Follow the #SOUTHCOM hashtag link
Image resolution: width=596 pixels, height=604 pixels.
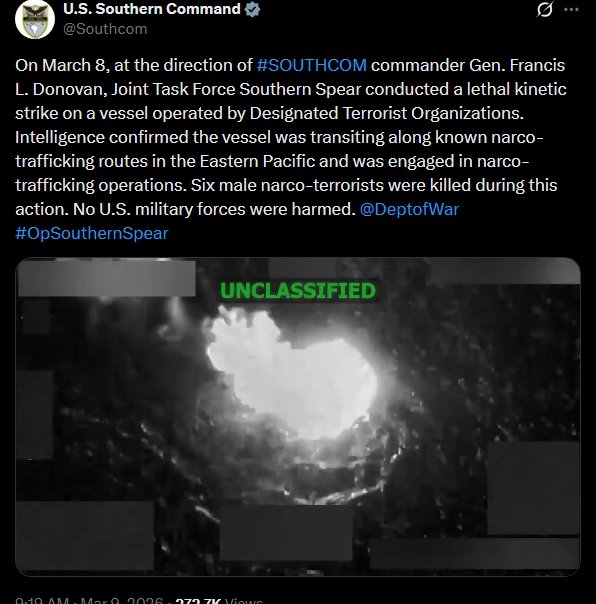[311, 65]
